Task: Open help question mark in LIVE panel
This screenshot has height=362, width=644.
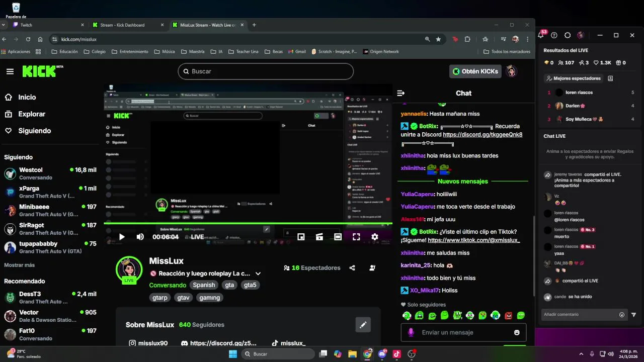Action: 554,35
